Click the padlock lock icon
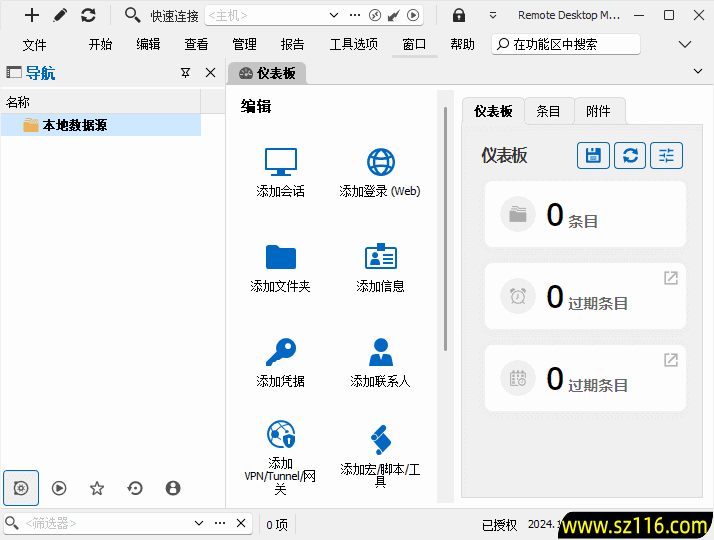Viewport: 714px width, 540px height. click(x=459, y=15)
